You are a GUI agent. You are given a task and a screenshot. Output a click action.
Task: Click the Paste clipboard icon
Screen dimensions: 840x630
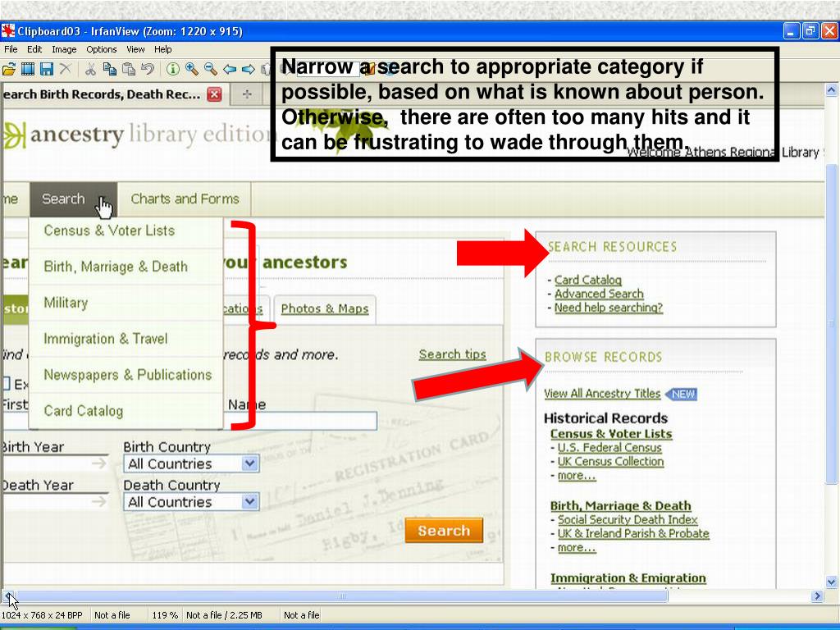pyautogui.click(x=129, y=69)
